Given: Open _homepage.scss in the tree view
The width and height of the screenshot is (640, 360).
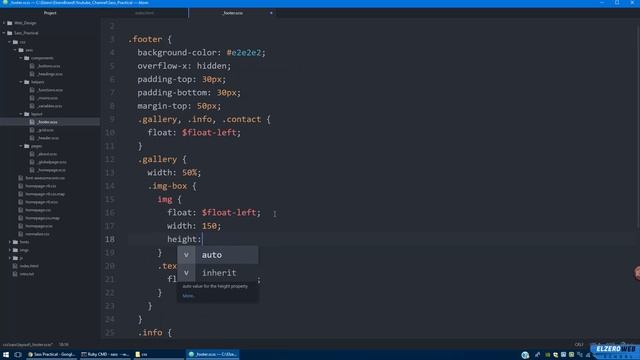Looking at the screenshot, I should tap(51, 170).
